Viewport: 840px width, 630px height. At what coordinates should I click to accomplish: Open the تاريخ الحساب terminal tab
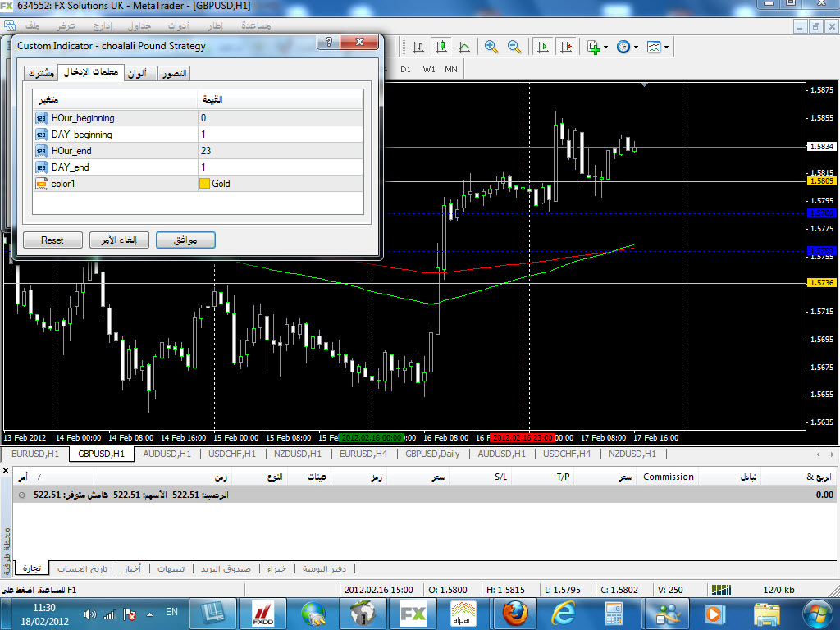pyautogui.click(x=83, y=569)
